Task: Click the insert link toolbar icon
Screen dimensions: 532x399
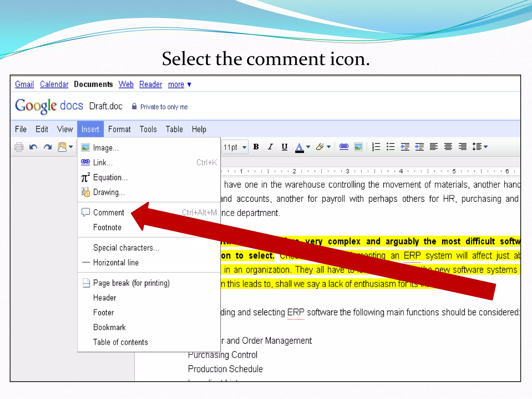Action: click(344, 147)
